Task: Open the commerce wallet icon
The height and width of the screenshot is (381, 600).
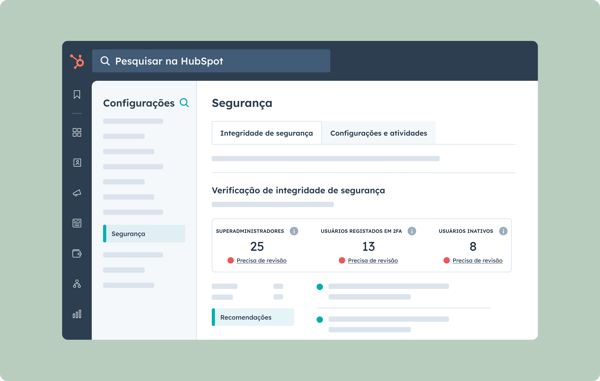Action: [x=77, y=254]
